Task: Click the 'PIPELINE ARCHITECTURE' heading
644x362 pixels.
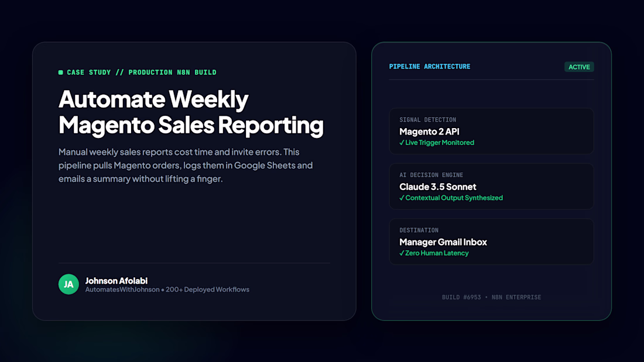Action: point(430,67)
